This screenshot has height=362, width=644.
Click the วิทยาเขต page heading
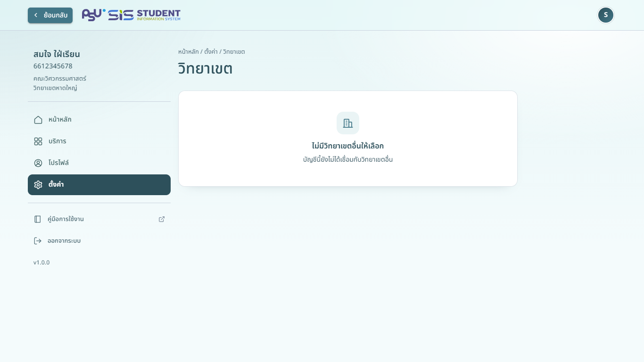205,69
